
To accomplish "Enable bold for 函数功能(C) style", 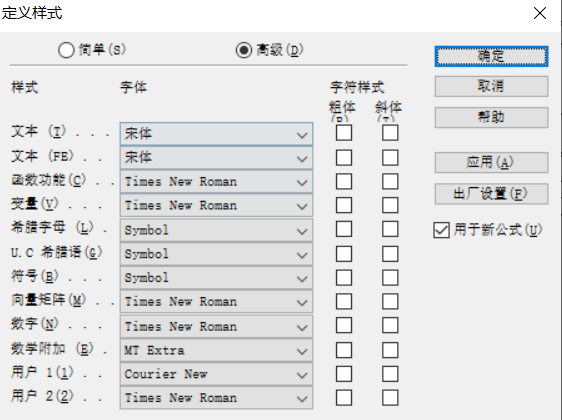I will 344,181.
